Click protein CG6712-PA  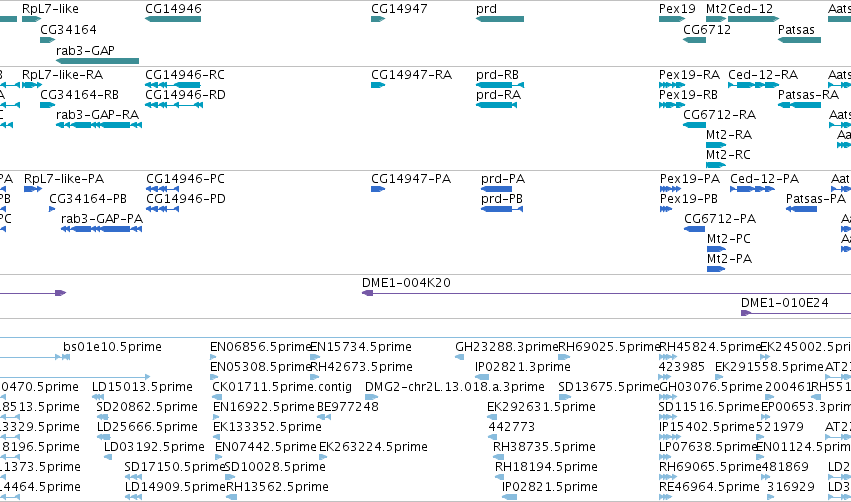point(695,229)
